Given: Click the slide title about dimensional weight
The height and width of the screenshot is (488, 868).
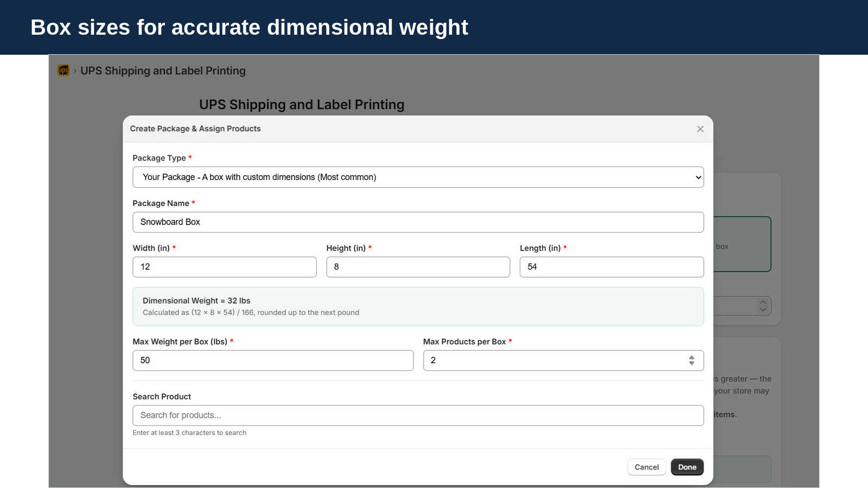Looking at the screenshot, I should click(x=249, y=28).
